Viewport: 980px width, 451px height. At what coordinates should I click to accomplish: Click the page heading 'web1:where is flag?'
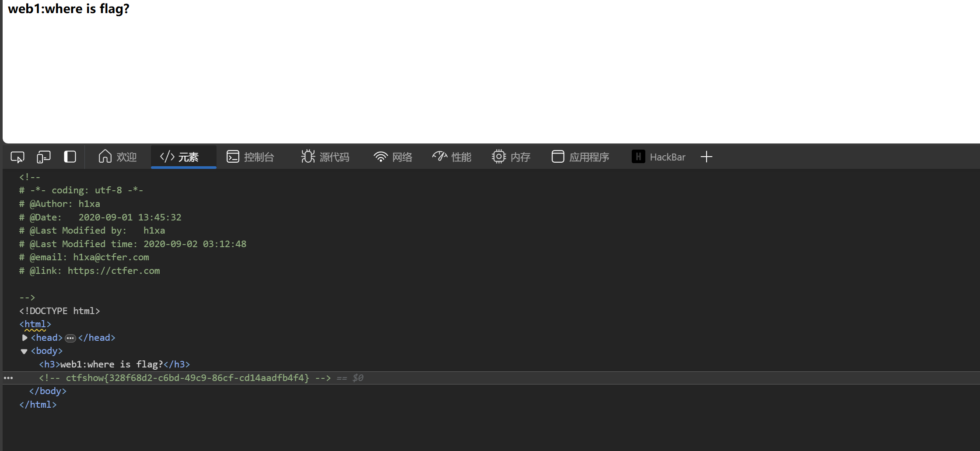(x=69, y=9)
